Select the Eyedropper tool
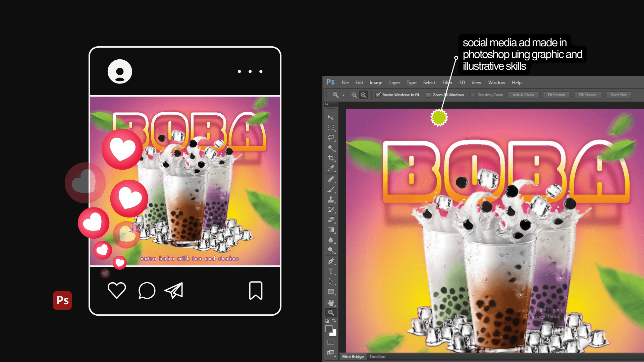644x362 pixels. (331, 168)
